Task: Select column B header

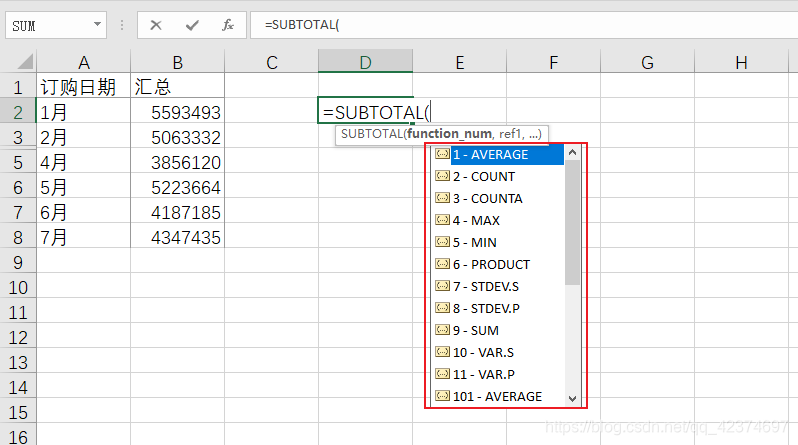Action: (x=178, y=62)
